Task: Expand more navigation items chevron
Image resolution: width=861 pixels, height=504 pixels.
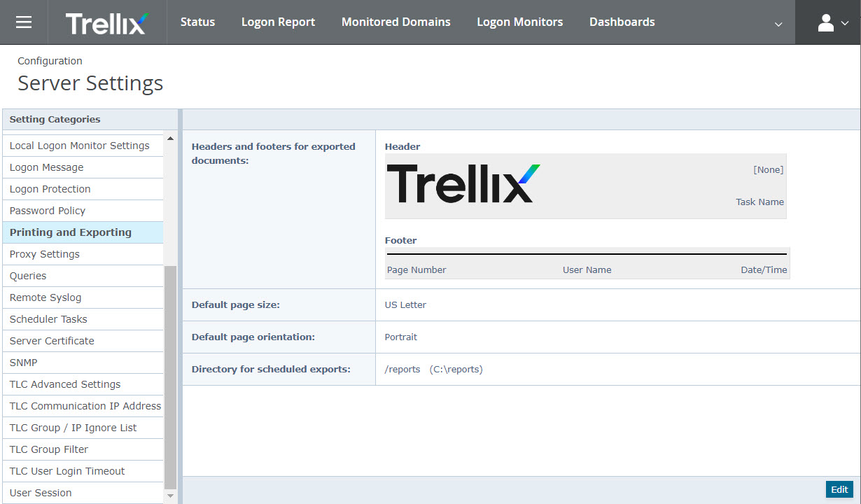Action: click(778, 24)
